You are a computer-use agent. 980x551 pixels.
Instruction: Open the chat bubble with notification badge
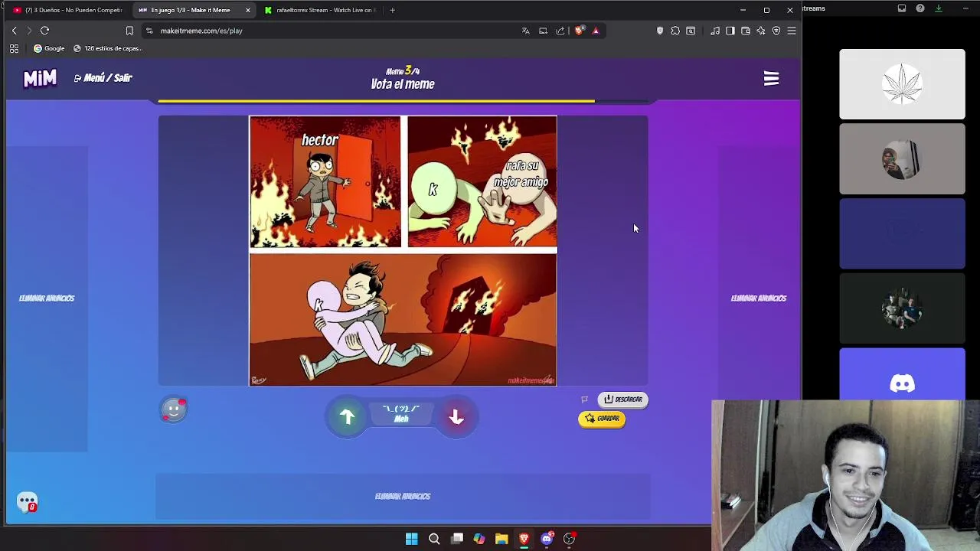(27, 502)
